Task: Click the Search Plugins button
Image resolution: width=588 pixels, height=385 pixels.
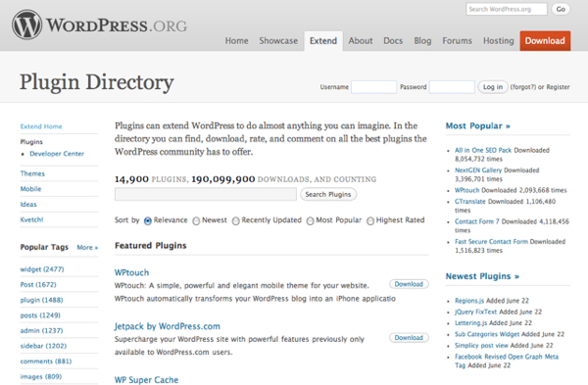Action: click(x=328, y=194)
